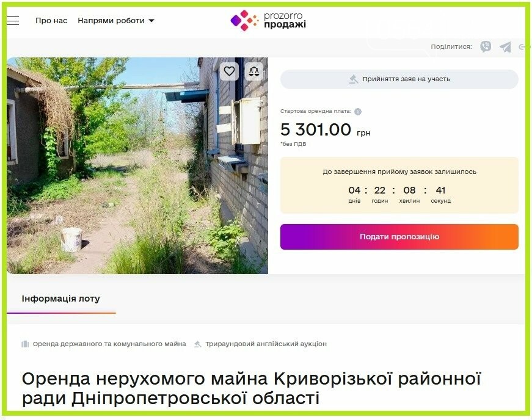Screen dimensions: 532x420
Task: Click the 5 301.00 грн price
Action: coord(325,130)
